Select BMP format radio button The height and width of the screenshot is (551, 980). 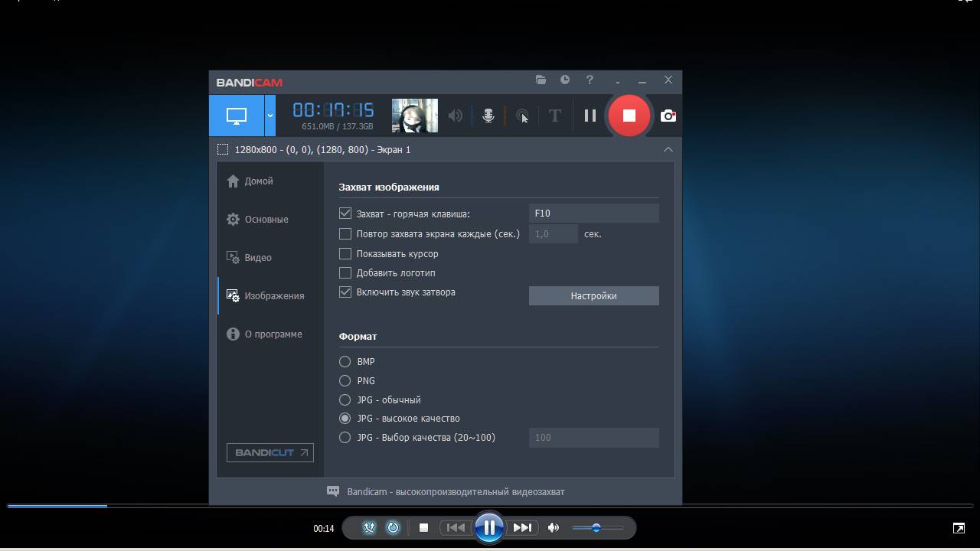(345, 361)
